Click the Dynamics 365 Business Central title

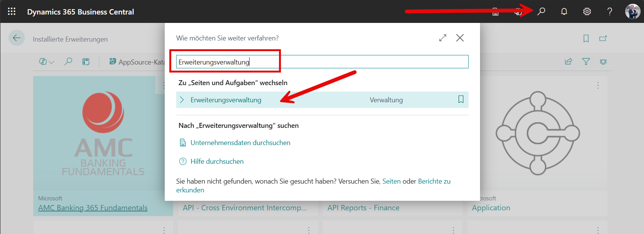click(81, 12)
